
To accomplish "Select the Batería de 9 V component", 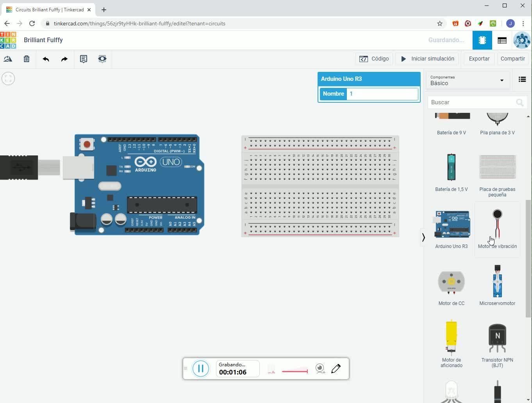I will 452,124.
